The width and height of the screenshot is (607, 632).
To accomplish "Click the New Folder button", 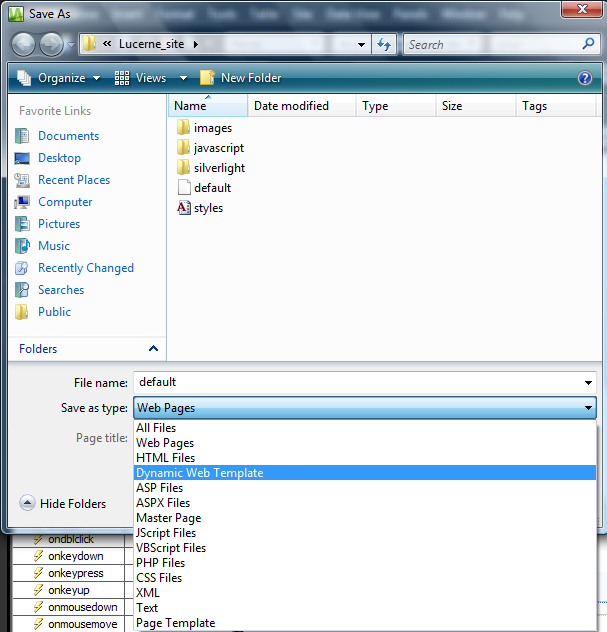I will click(241, 78).
